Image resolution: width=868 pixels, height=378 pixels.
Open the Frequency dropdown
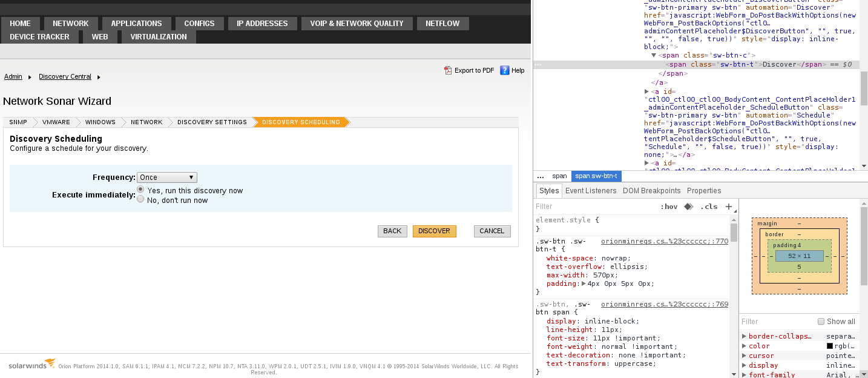click(167, 177)
